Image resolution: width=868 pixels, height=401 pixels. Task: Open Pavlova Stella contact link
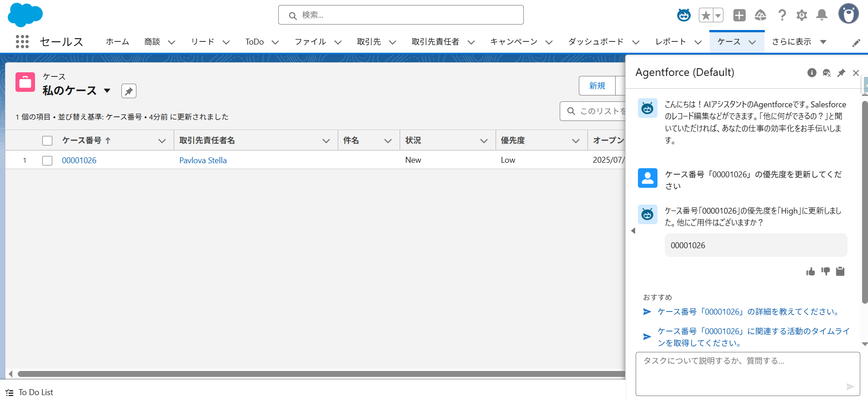click(203, 160)
